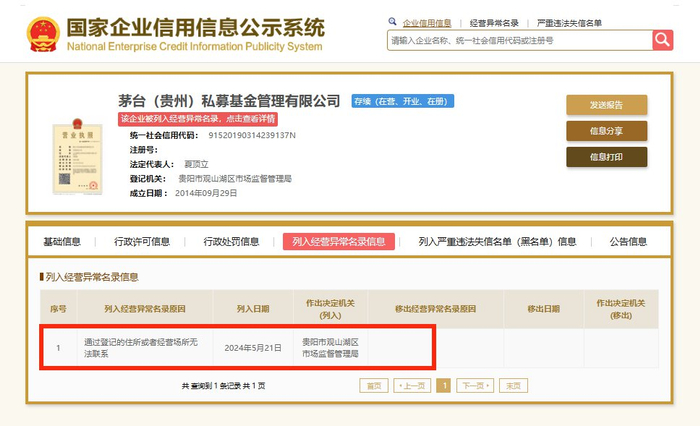700x426 pixels.
Task: Switch to the 公告信息 tab
Action: (628, 242)
